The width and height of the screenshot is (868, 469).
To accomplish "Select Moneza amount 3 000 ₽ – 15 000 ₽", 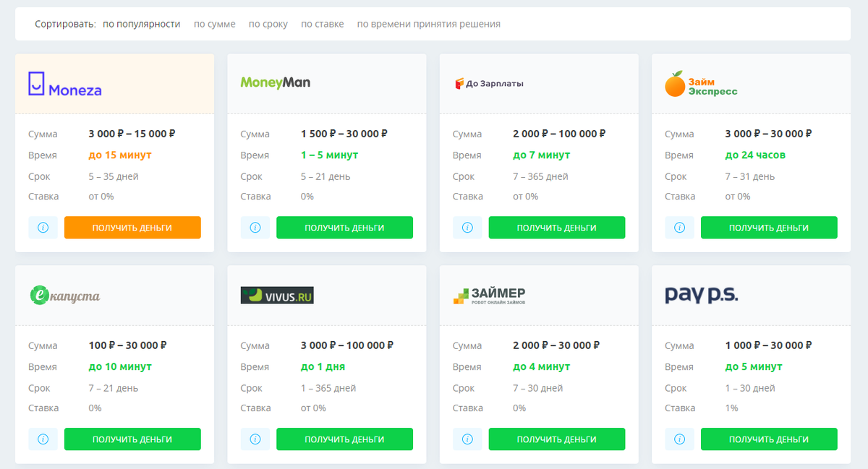I will tap(132, 134).
